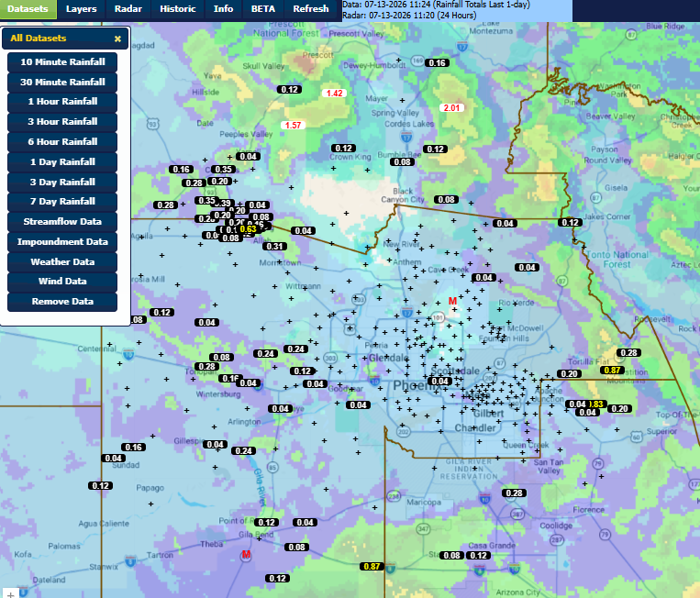This screenshot has width=700, height=598.
Task: Click the 0.16 gauge near Dewey-Humboldt
Action: [x=437, y=63]
